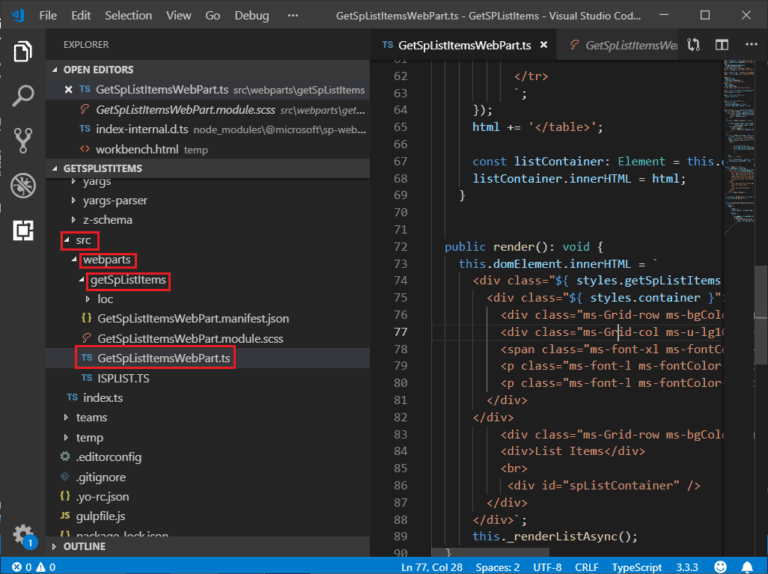Open the Selection menu
This screenshot has width=768, height=574.
pyautogui.click(x=128, y=15)
